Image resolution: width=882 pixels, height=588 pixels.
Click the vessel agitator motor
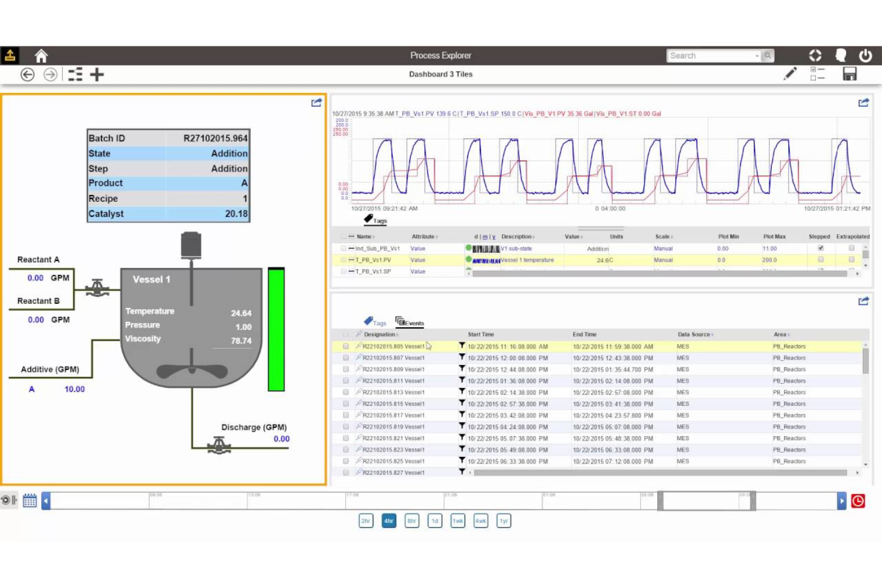[191, 245]
